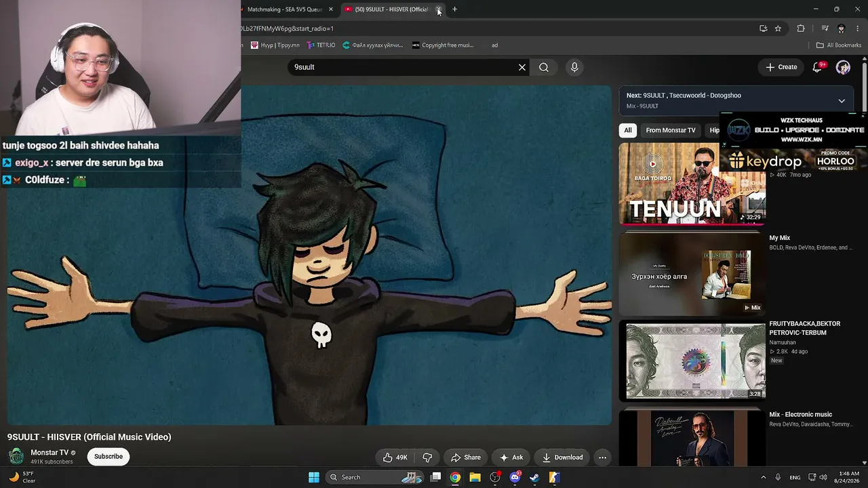Image resolution: width=868 pixels, height=488 pixels.
Task: Click the taskbar microphone icon
Action: pos(778,477)
